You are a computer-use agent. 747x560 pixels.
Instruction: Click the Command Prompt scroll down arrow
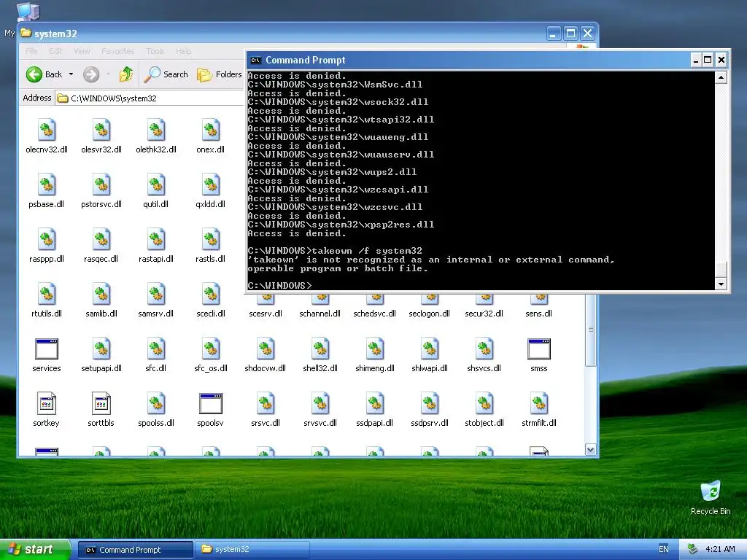(721, 284)
